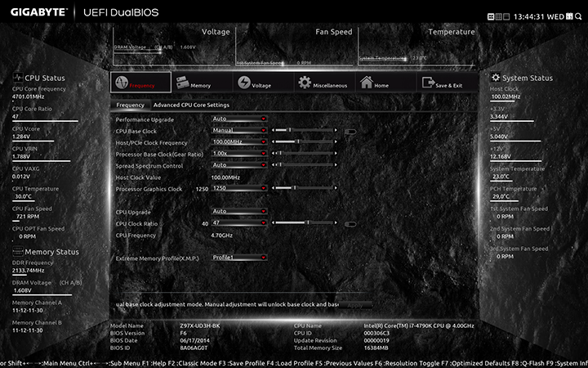Open the Memory section icon

click(x=191, y=83)
